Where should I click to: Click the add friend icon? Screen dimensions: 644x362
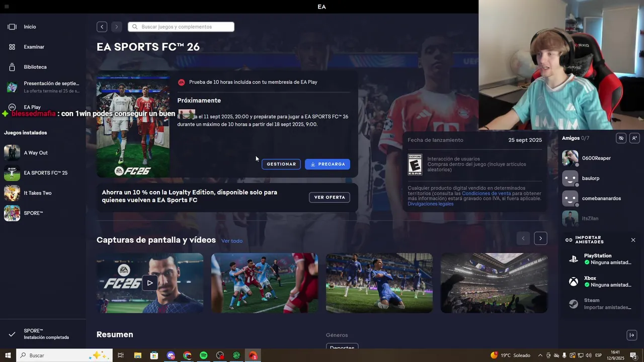pyautogui.click(x=634, y=138)
